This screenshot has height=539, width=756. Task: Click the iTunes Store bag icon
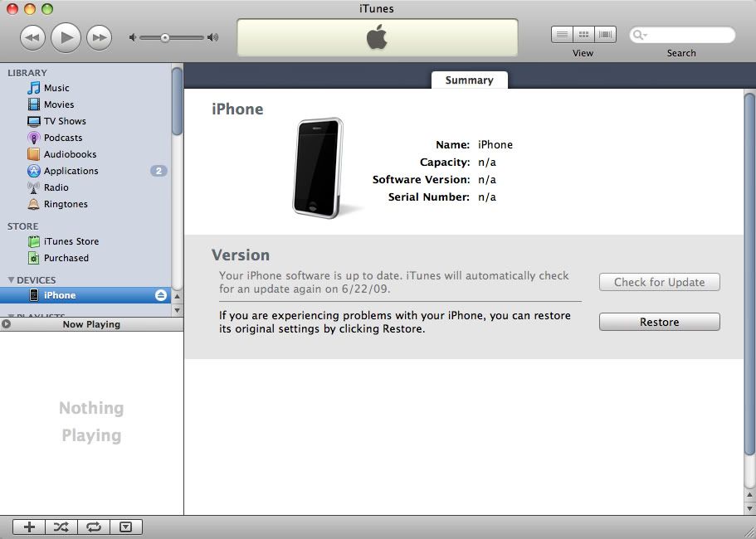(34, 241)
